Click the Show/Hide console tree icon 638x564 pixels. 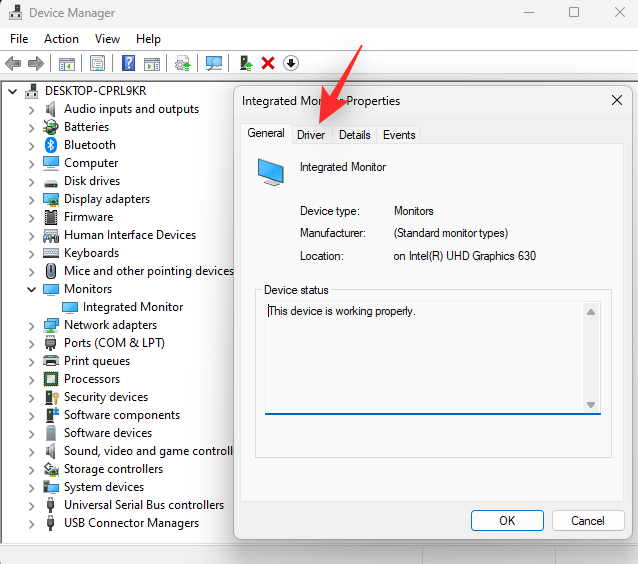click(x=66, y=63)
